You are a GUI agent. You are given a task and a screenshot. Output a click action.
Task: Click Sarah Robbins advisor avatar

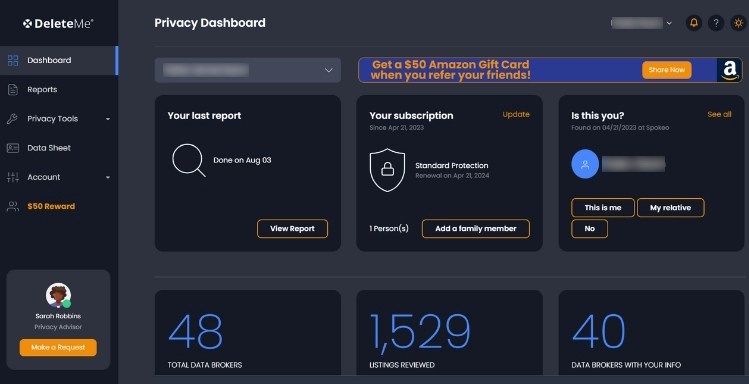click(58, 295)
